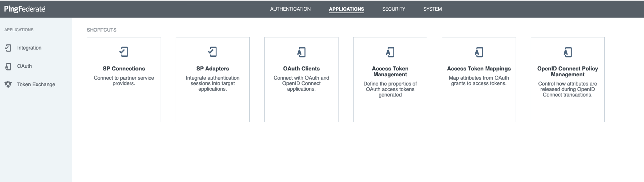
Task: Click the Integration sidebar icon
Action: point(8,48)
